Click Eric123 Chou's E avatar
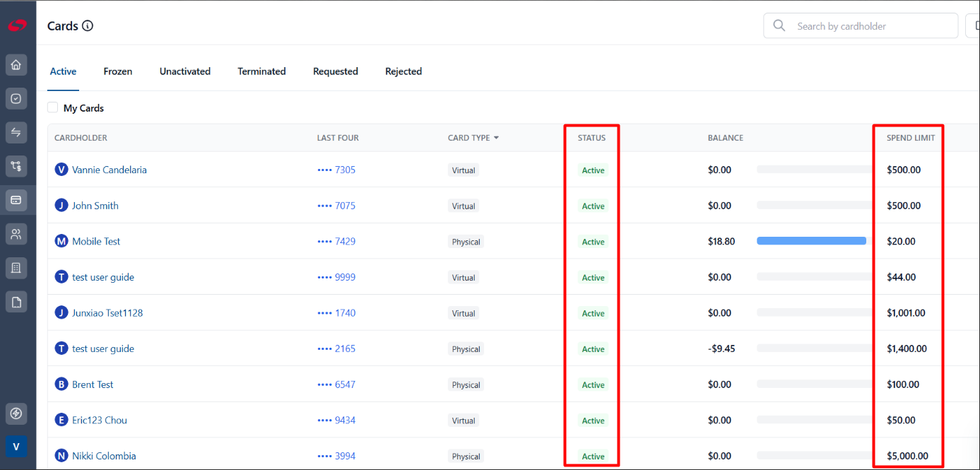 coord(61,420)
